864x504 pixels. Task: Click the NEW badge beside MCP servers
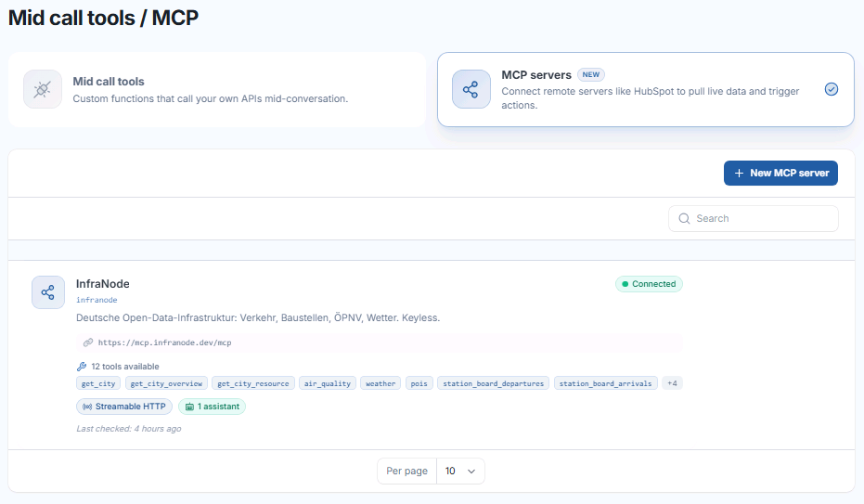tap(590, 74)
